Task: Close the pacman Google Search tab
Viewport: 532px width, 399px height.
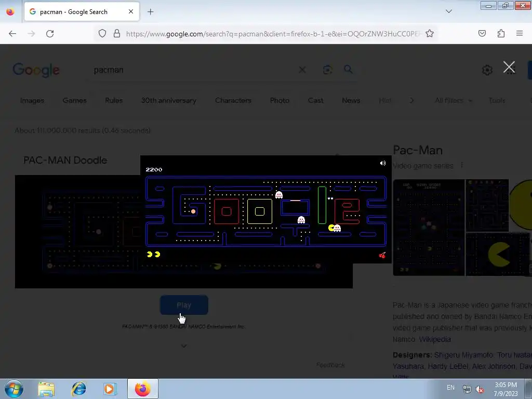Action: click(131, 12)
